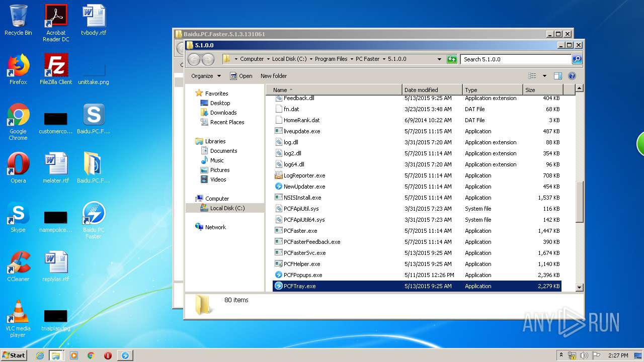Change the view layout icon
644x362 pixels.
(x=532, y=76)
